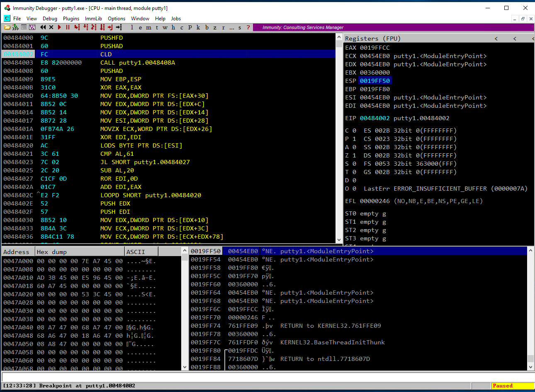Click the Restart program rewind icon
The height and width of the screenshot is (392, 535).
pyautogui.click(x=43, y=27)
